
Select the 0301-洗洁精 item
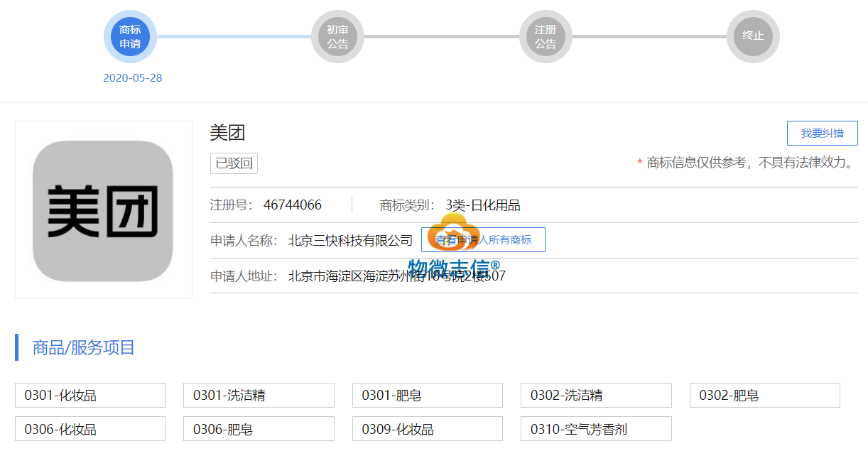(259, 396)
